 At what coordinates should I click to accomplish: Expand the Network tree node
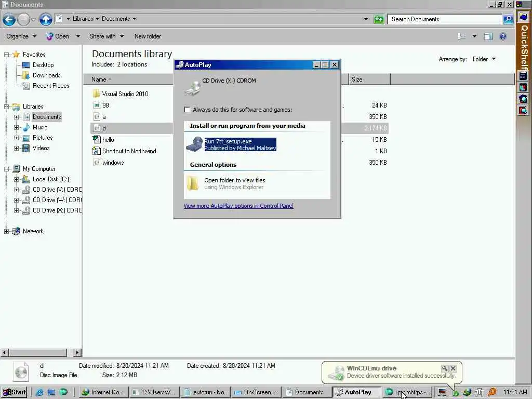pyautogui.click(x=6, y=231)
